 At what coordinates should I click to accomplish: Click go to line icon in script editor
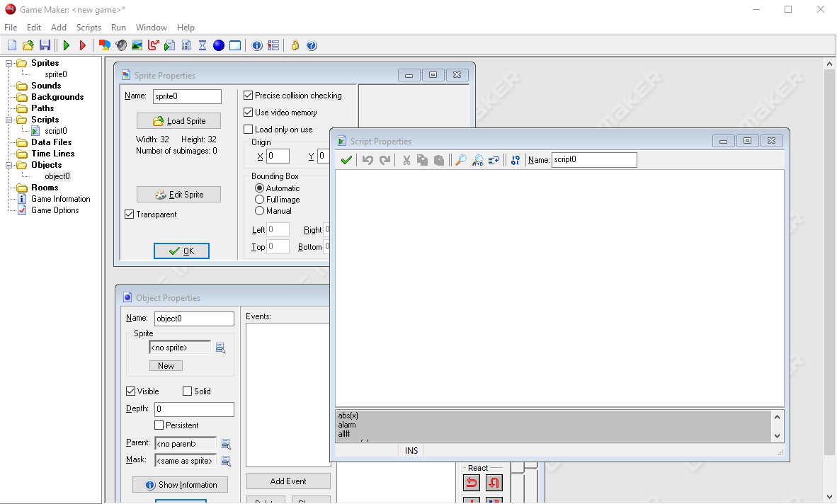pyautogui.click(x=494, y=159)
